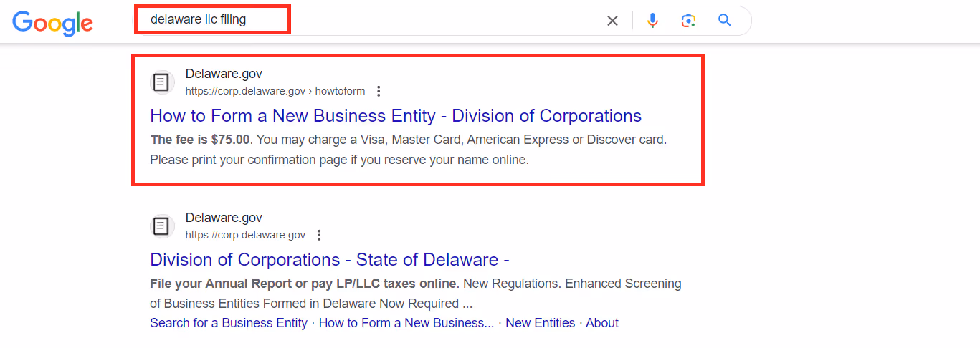Click the favicon of howtoform result
Screen dimensions: 980x348
162,82
